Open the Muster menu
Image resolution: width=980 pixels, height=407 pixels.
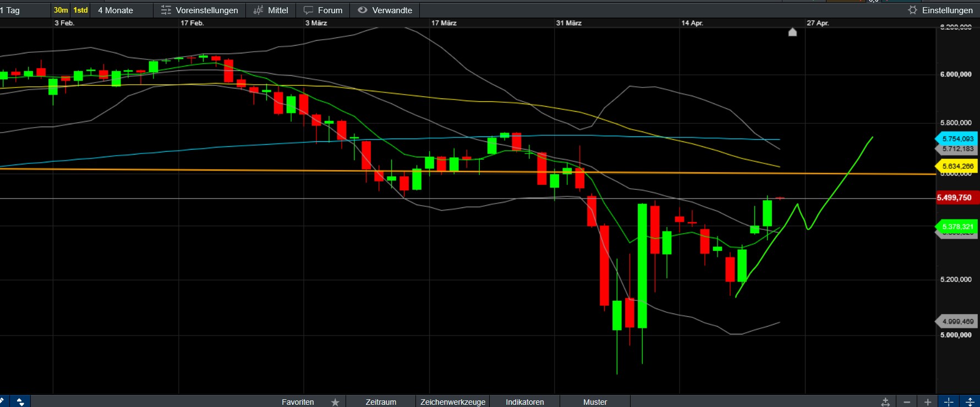pyautogui.click(x=595, y=402)
